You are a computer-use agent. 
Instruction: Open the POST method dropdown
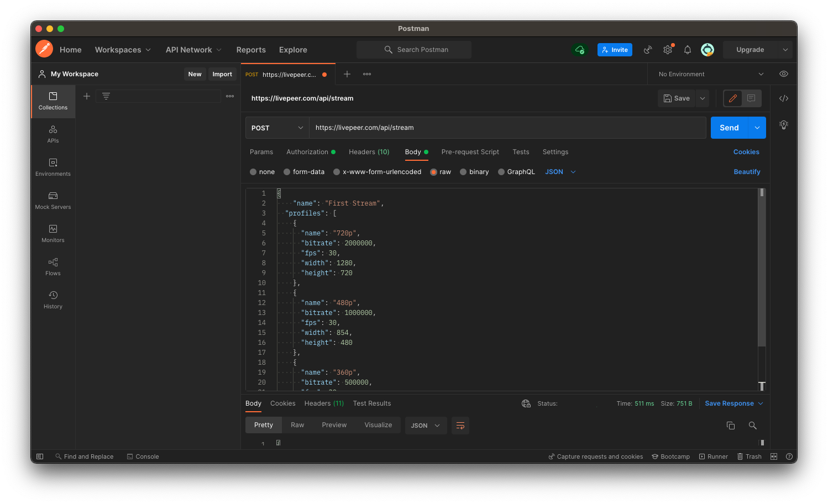(277, 128)
